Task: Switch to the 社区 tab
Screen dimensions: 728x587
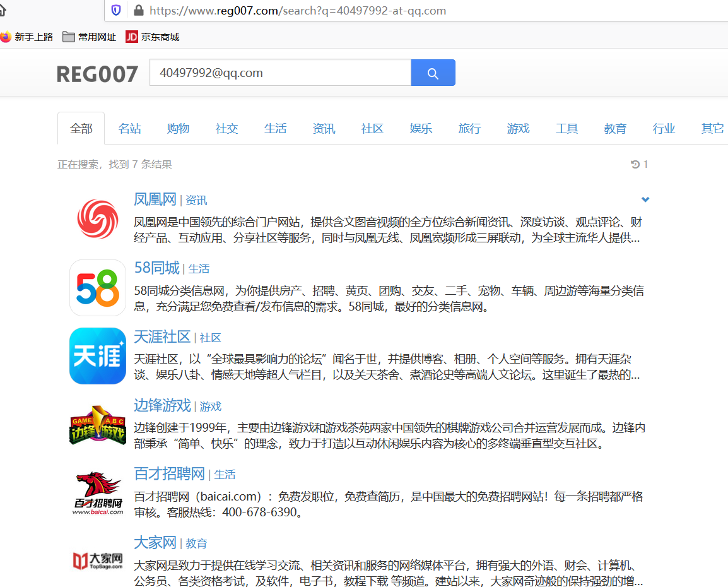Action: pyautogui.click(x=372, y=128)
